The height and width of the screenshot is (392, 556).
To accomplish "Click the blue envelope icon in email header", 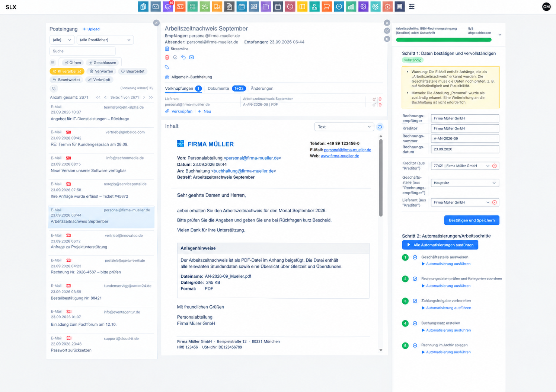I will coord(192,57).
